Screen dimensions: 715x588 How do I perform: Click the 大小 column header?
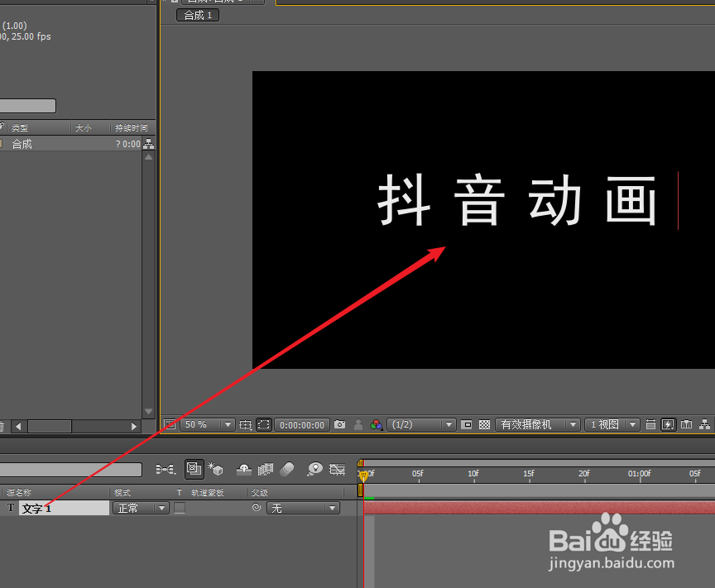point(84,128)
